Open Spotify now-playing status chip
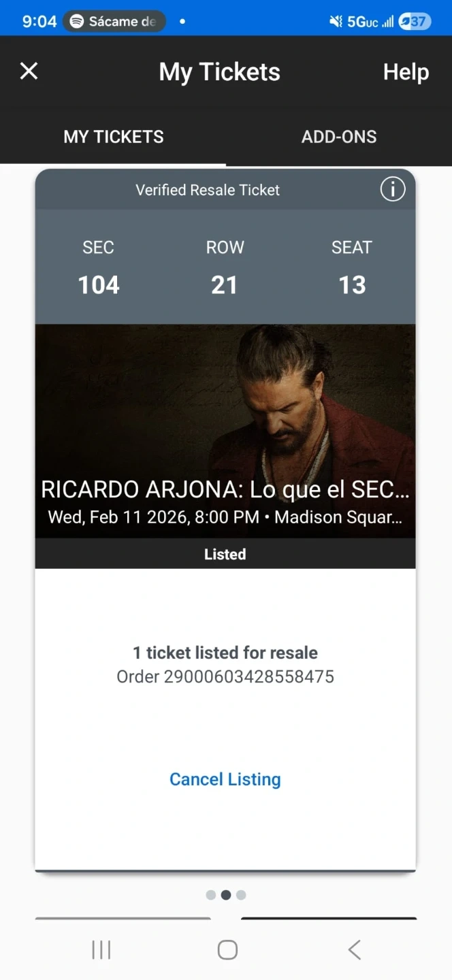The height and width of the screenshot is (980, 452). 114,21
